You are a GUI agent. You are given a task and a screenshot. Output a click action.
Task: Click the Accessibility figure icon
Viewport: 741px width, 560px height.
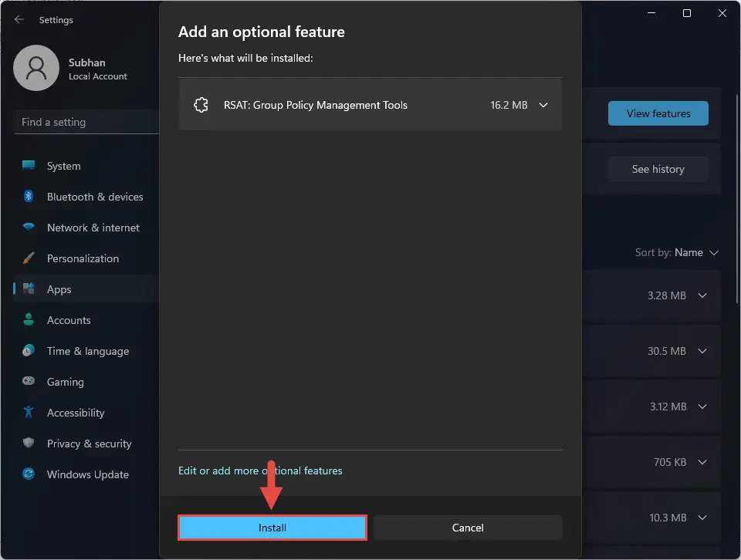(29, 412)
